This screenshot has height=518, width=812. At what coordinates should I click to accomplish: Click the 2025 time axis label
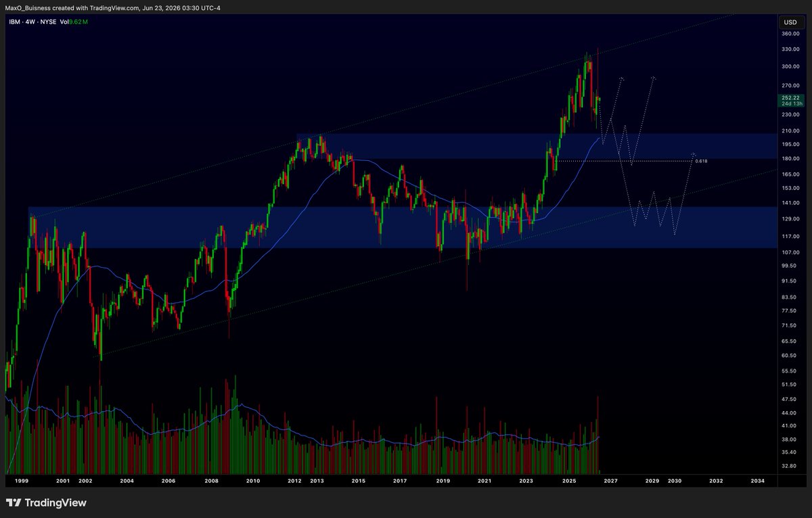[569, 481]
